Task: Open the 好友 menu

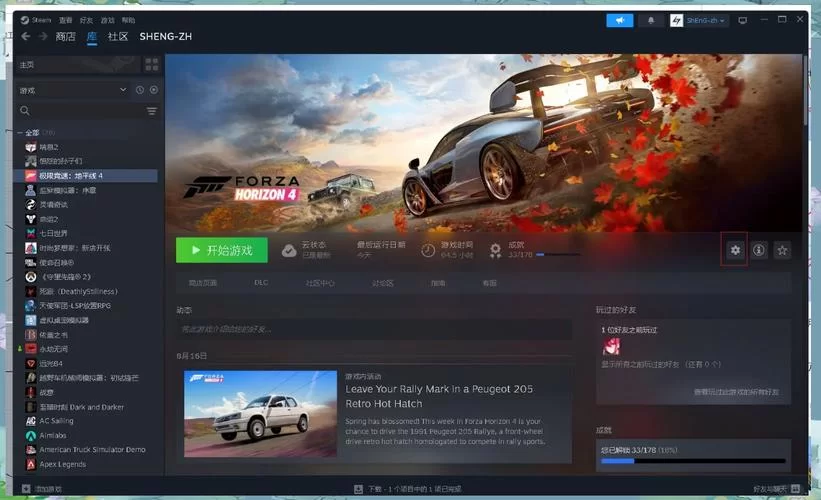Action: coord(86,20)
